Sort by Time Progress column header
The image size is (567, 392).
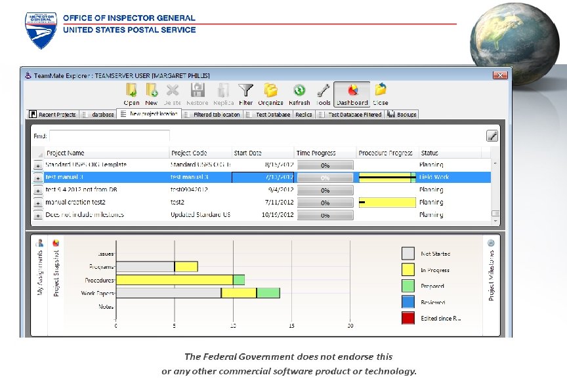click(x=325, y=153)
